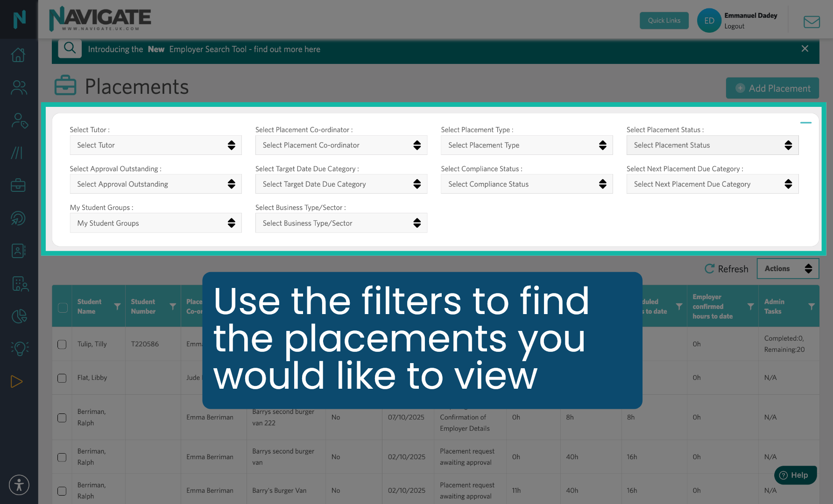Screen dimensions: 833x504
Task: Open the lightbulb ideas icon in sidebar
Action: click(x=18, y=348)
